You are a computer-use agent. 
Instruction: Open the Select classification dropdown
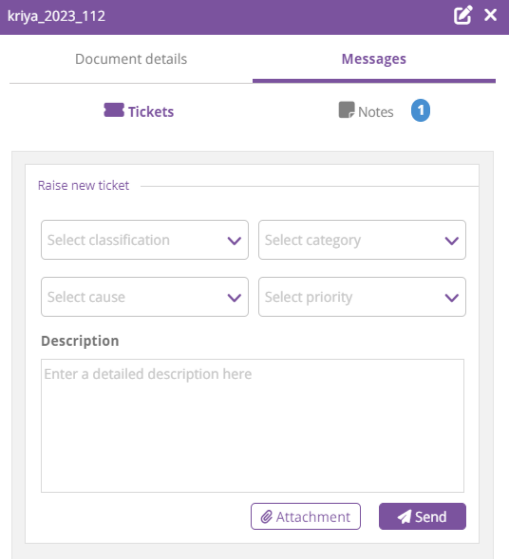(x=145, y=240)
